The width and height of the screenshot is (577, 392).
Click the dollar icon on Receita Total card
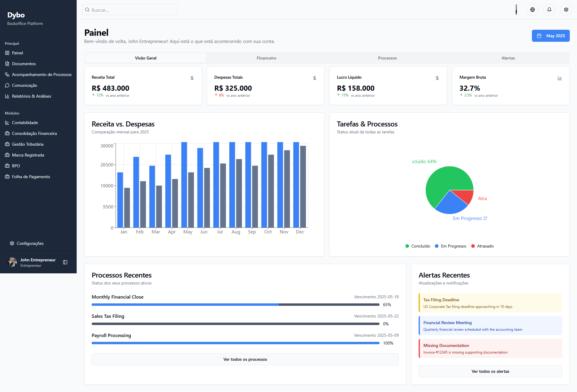(x=192, y=78)
